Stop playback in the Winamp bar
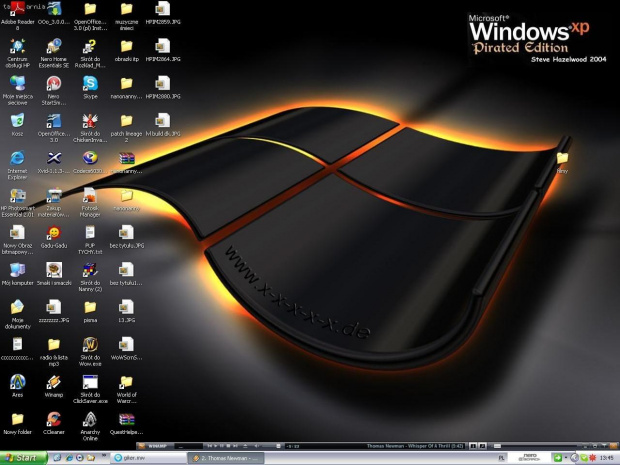This screenshot has width=620, height=465. (x=228, y=446)
